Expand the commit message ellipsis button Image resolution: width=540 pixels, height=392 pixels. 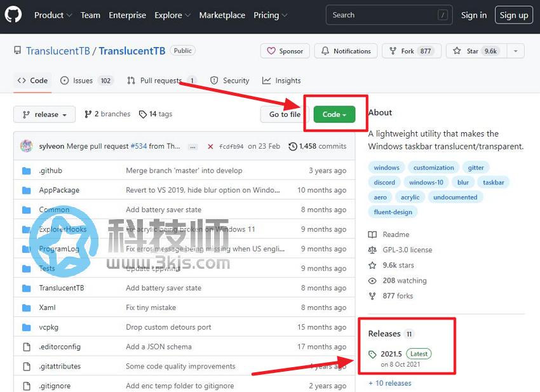[x=192, y=147]
